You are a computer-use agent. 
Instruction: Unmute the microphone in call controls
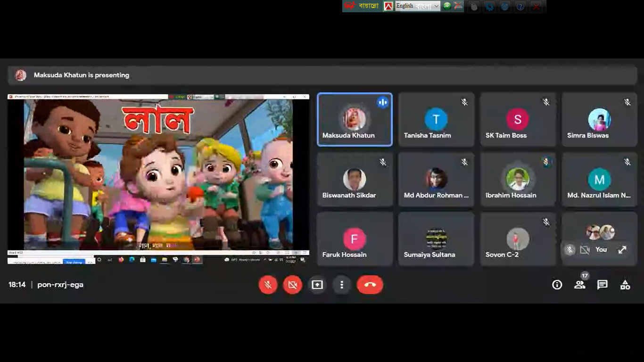click(268, 285)
